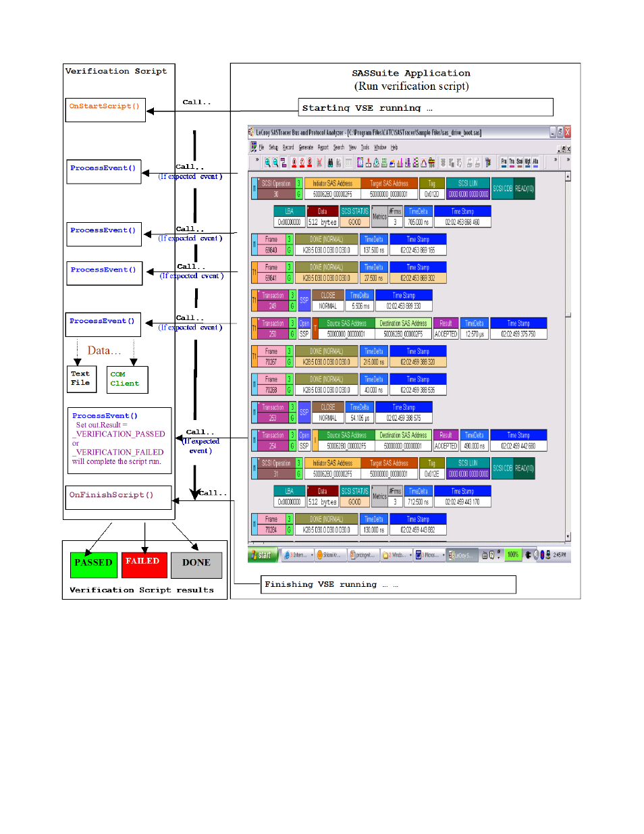Click the Starting VSE running text box
The width and height of the screenshot is (644, 834).
click(426, 107)
